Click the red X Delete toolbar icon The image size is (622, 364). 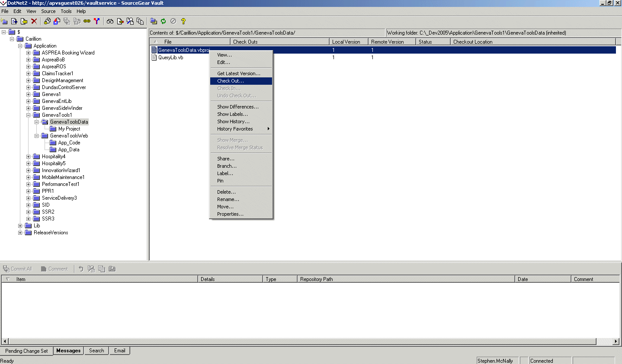(34, 21)
